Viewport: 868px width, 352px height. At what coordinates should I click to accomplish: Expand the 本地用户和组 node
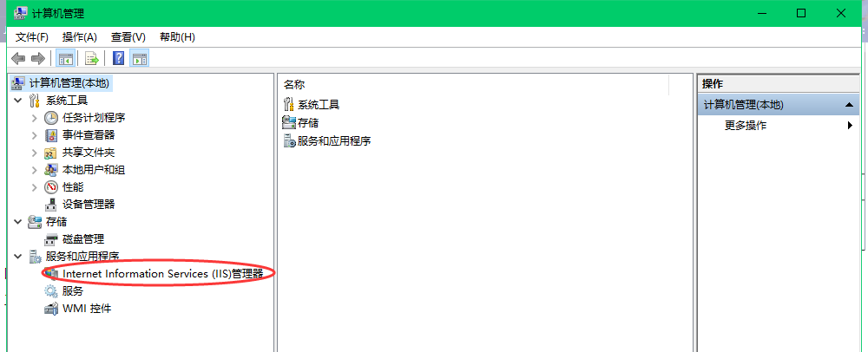pos(35,170)
